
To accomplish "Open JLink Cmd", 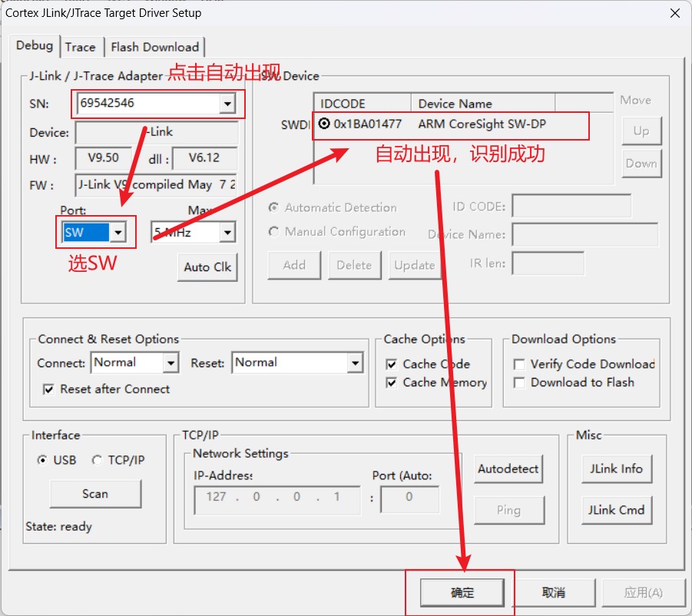I will tap(617, 510).
